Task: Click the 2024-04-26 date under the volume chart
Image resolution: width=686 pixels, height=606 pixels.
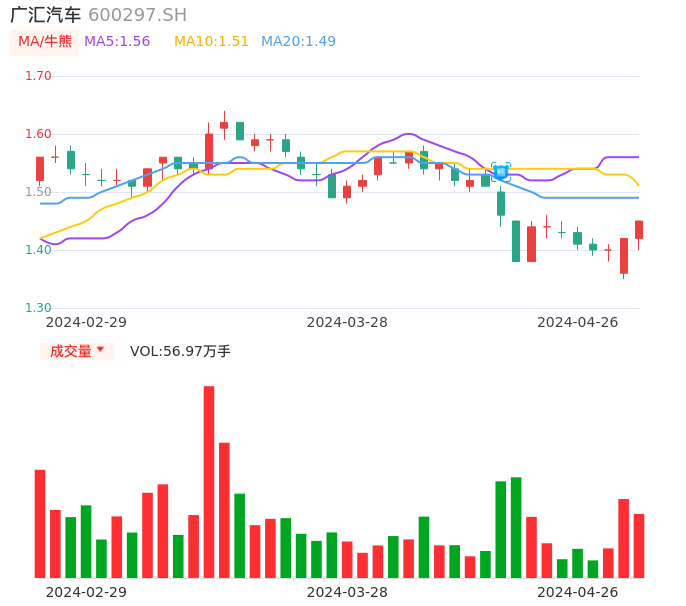Action: [578, 592]
